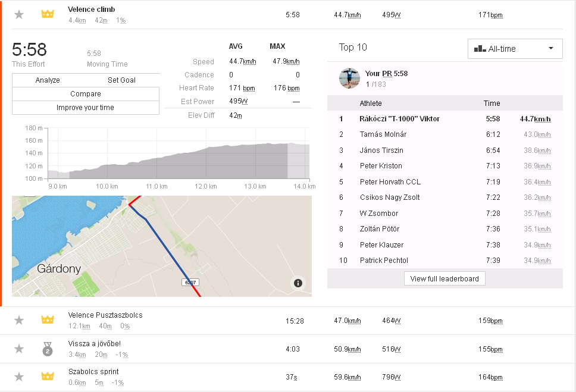Click the crown icon for Velence Pusztaszbolcs
Viewport: 576px width, 392px height.
tap(48, 320)
